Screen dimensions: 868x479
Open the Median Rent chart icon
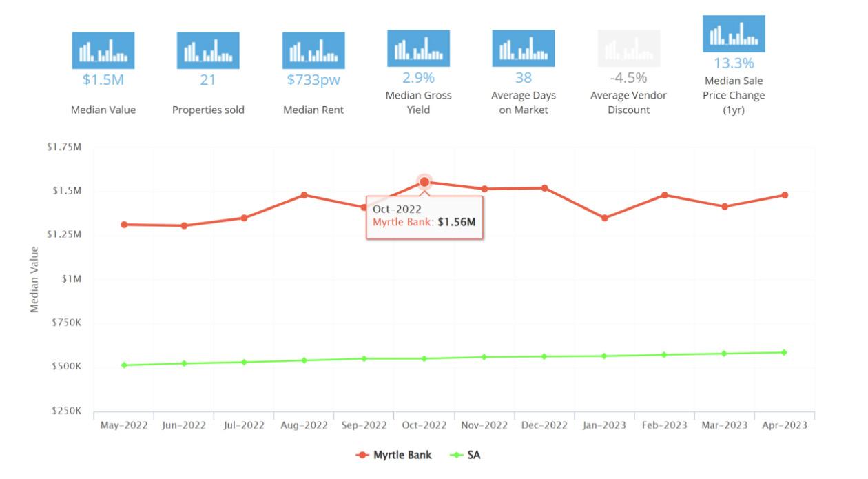click(313, 50)
